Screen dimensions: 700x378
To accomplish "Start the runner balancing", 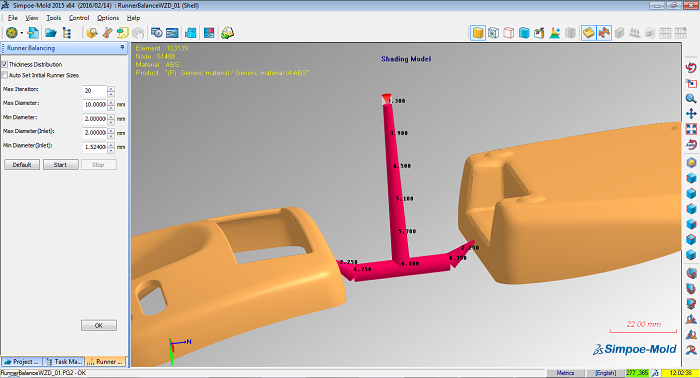I will (x=60, y=165).
